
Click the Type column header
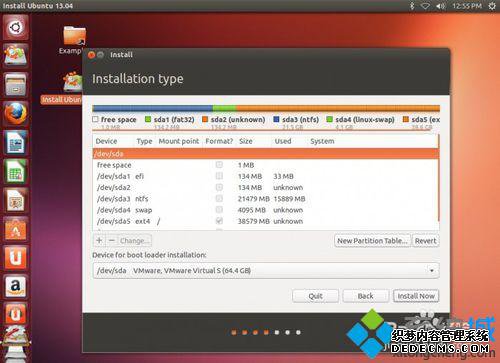click(144, 141)
